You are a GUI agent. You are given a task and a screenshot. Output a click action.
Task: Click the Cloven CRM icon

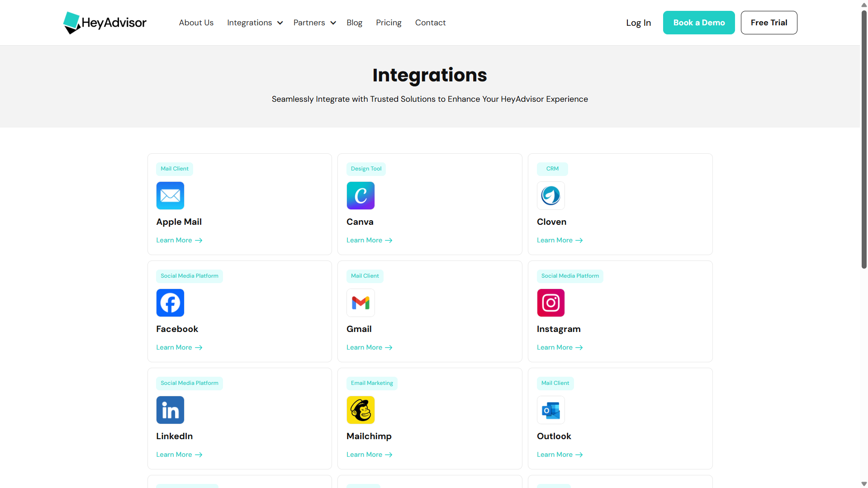coord(550,195)
